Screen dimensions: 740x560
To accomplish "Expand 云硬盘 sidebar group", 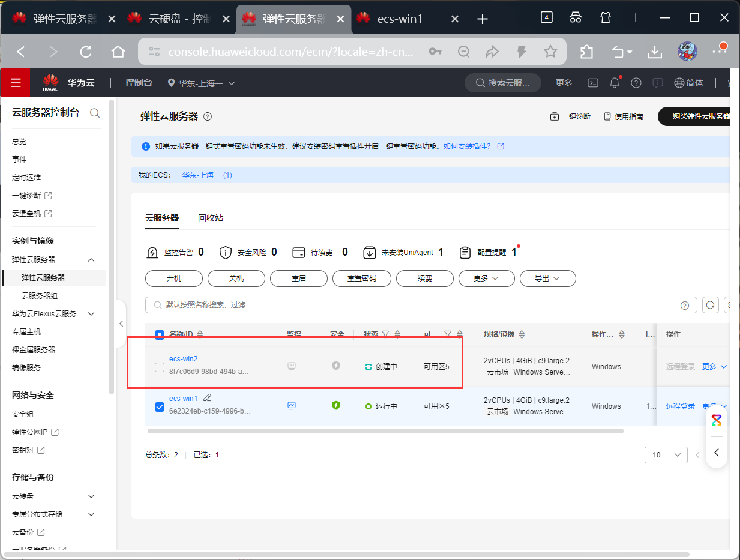I will (91, 496).
